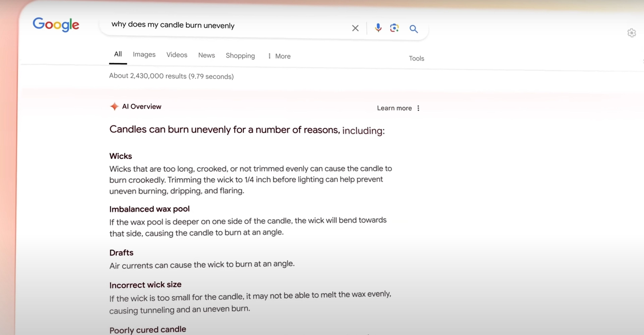Click the headline 'Candles can burn unevenly'
This screenshot has width=644, height=335.
click(x=170, y=129)
